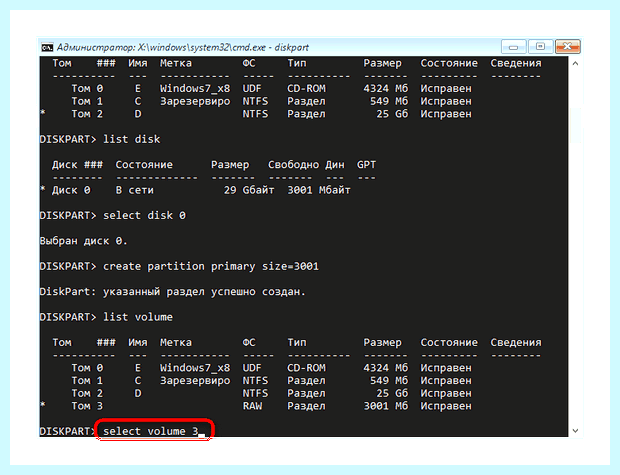
Task: Click '4324 Мб' size in top table
Action: coord(386,89)
